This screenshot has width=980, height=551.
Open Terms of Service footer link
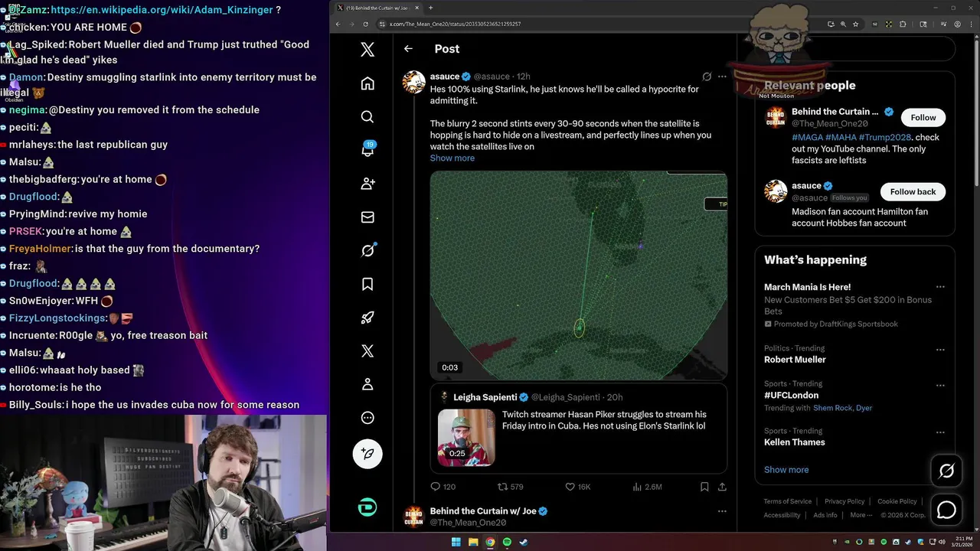tap(787, 501)
